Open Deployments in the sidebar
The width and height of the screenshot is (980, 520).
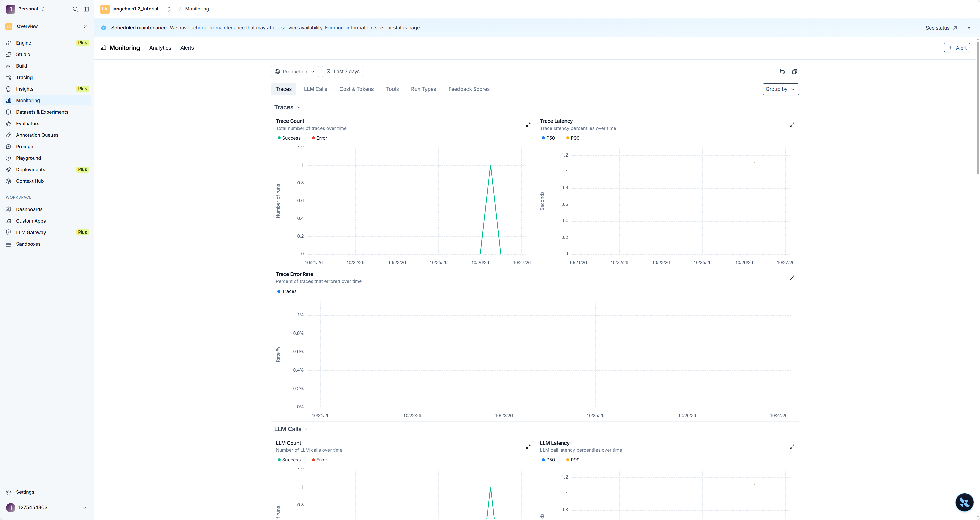click(47, 170)
